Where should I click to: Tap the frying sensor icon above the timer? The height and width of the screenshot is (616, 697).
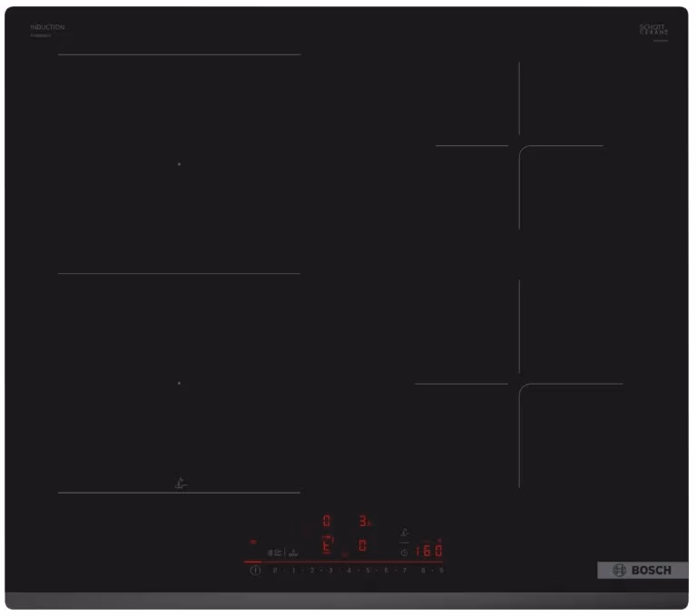coord(405,532)
